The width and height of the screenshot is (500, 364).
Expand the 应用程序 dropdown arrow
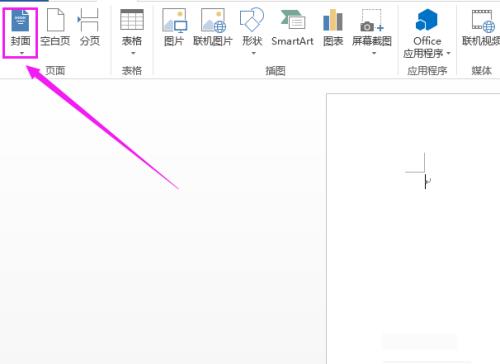pyautogui.click(x=448, y=53)
